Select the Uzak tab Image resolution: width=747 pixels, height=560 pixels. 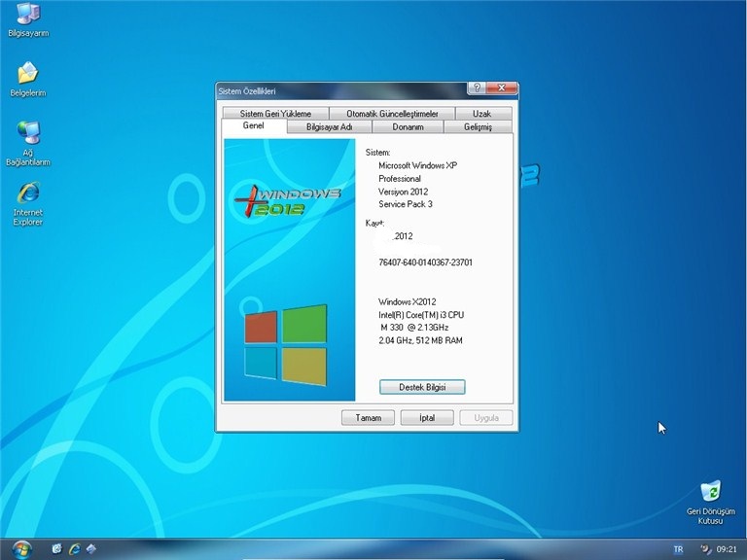point(483,114)
